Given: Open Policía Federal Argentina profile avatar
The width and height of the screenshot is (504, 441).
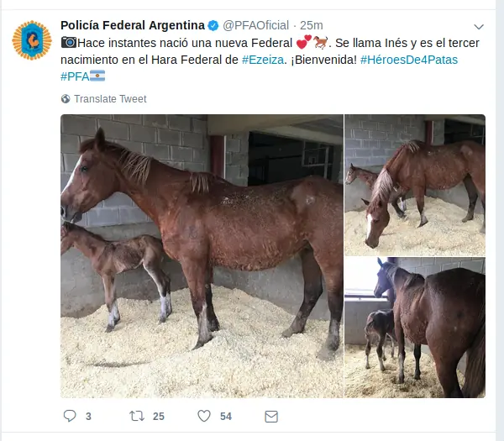Looking at the screenshot, I should pos(32,40).
